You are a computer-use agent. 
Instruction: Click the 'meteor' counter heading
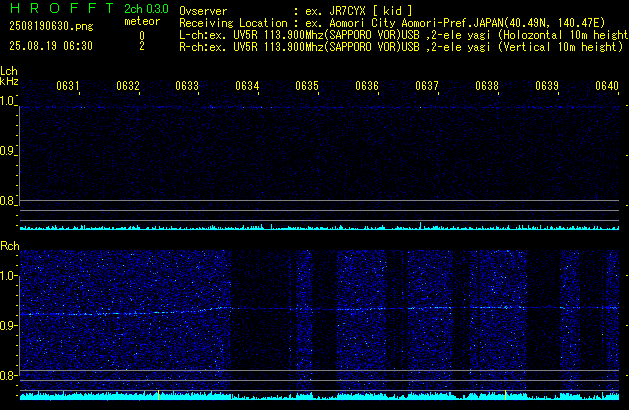142,21
